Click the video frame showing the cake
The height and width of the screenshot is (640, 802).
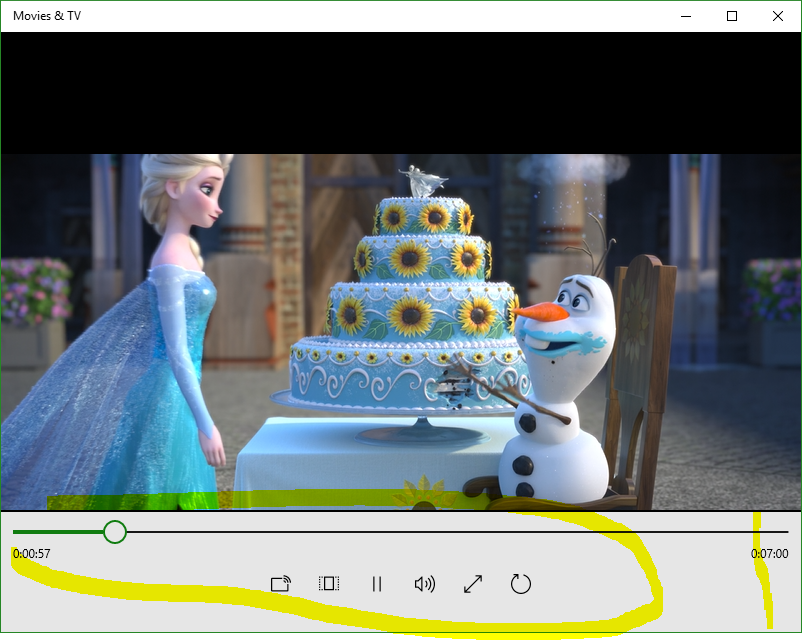coord(400,332)
